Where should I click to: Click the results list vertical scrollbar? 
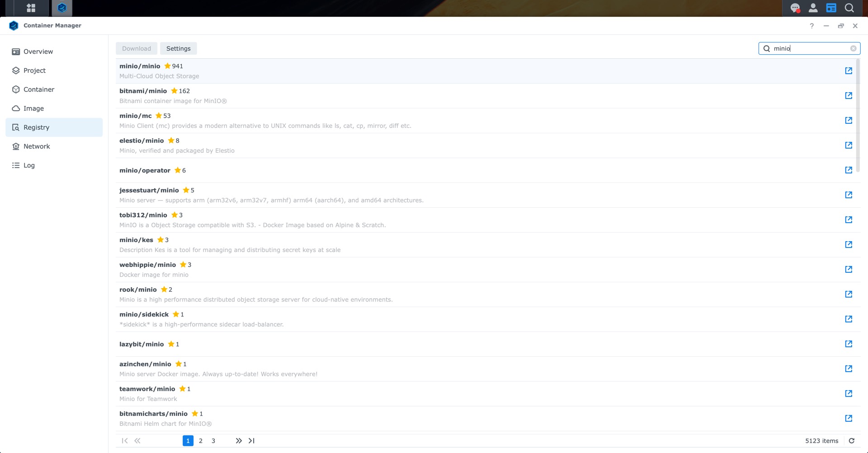point(858,115)
